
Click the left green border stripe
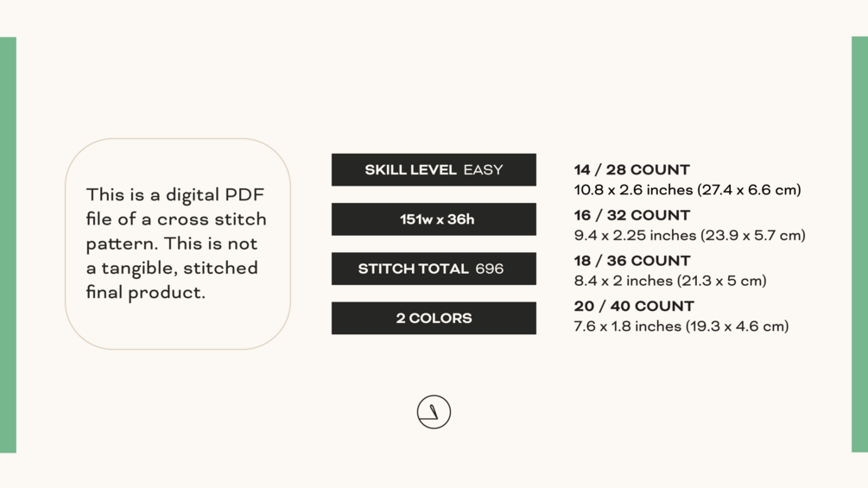pos(8,244)
